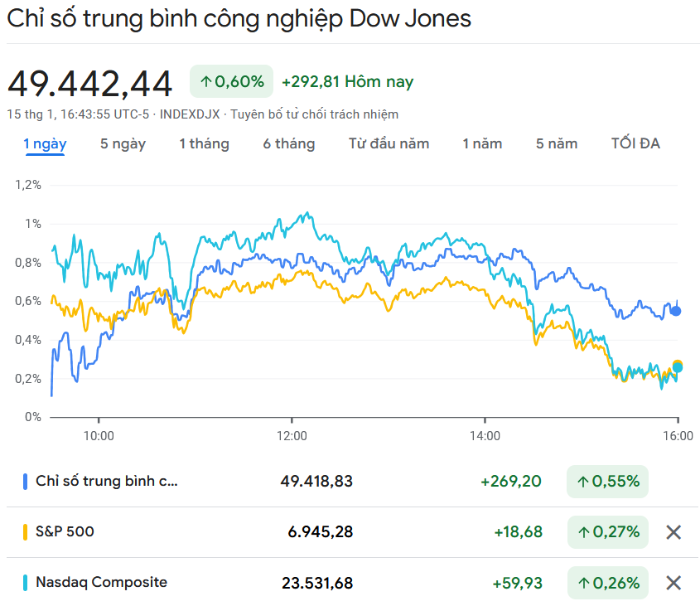The width and height of the screenshot is (700, 606).
Task: Click the yellow S&P 500 legend color bar
Action: (x=26, y=531)
